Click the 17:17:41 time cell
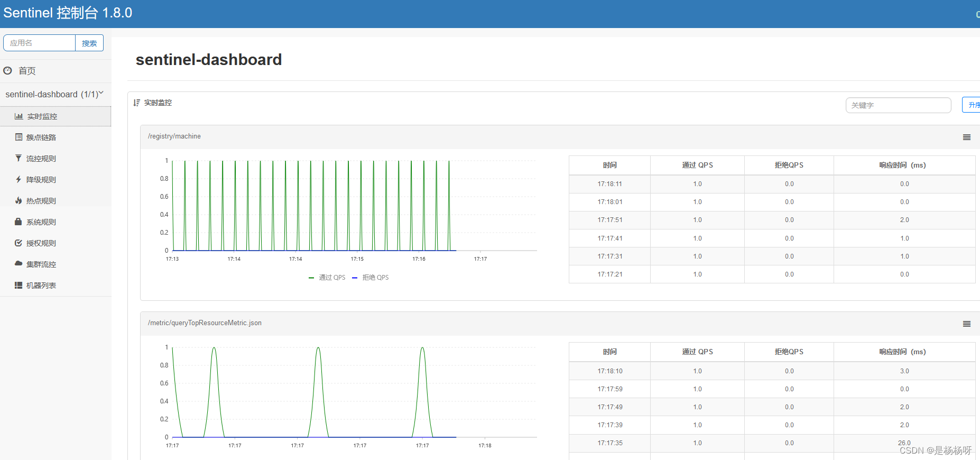 point(610,238)
